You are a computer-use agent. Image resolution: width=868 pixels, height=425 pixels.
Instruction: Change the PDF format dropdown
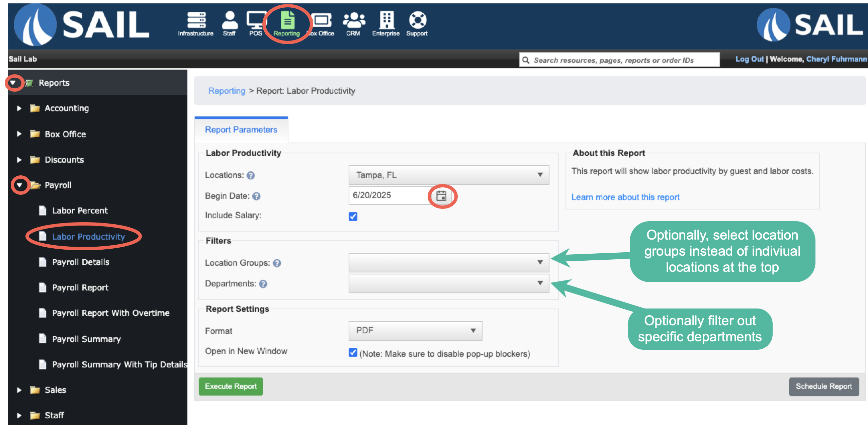click(415, 331)
